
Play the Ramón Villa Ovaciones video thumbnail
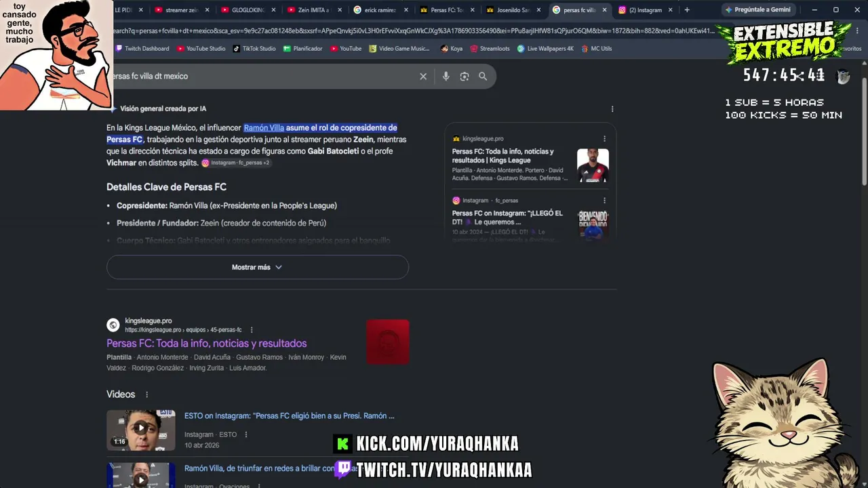coord(140,475)
